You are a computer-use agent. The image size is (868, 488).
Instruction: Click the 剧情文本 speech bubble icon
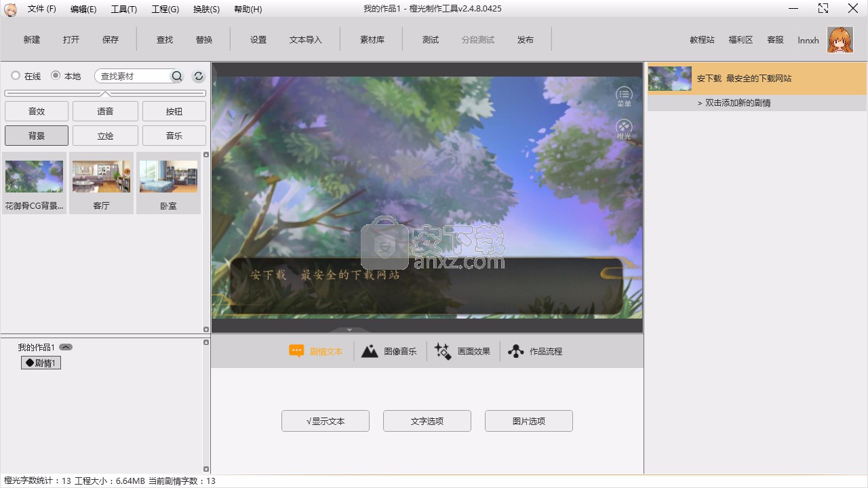(x=296, y=351)
